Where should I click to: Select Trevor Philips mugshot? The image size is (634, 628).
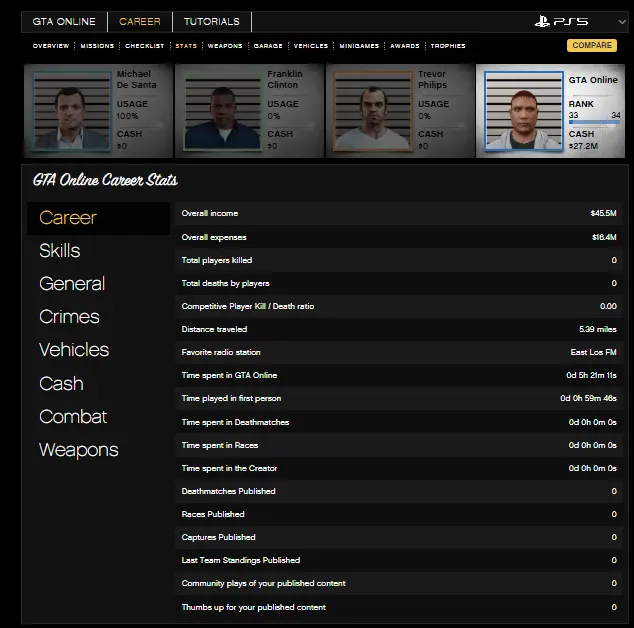point(373,111)
